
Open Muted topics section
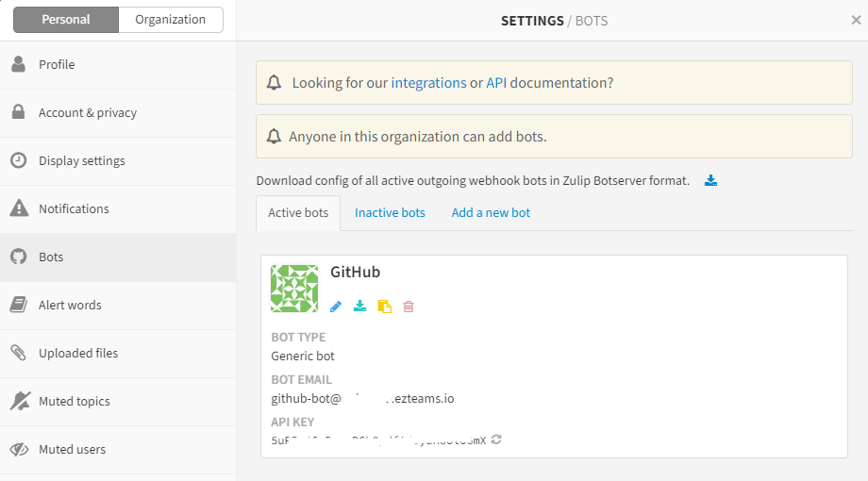(118, 402)
